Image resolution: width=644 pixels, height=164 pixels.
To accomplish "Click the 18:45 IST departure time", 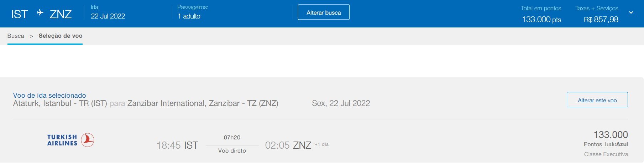I will tap(177, 145).
